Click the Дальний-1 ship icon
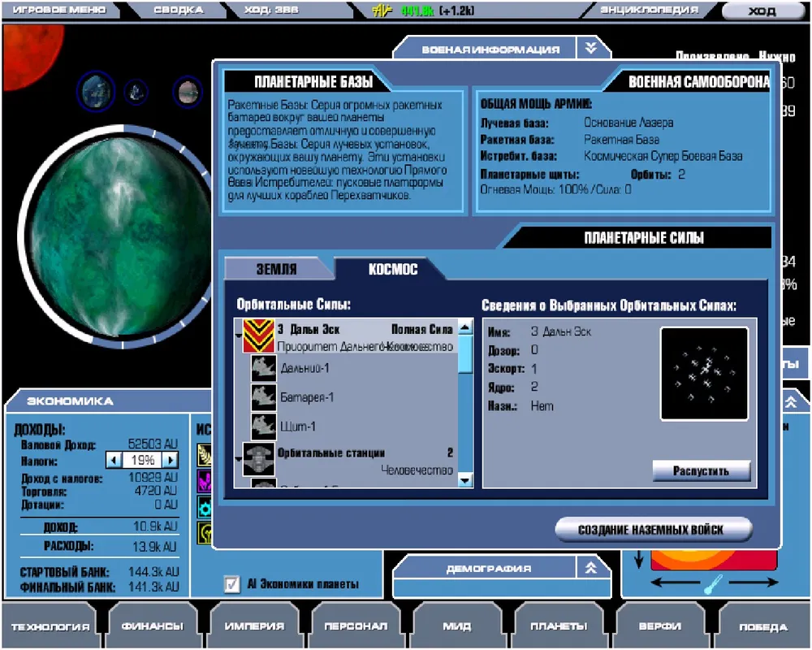812x650 pixels. [x=262, y=369]
